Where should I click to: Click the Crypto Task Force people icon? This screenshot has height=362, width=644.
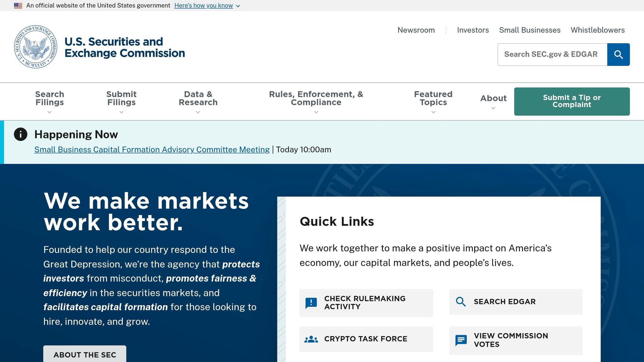pos(311,339)
